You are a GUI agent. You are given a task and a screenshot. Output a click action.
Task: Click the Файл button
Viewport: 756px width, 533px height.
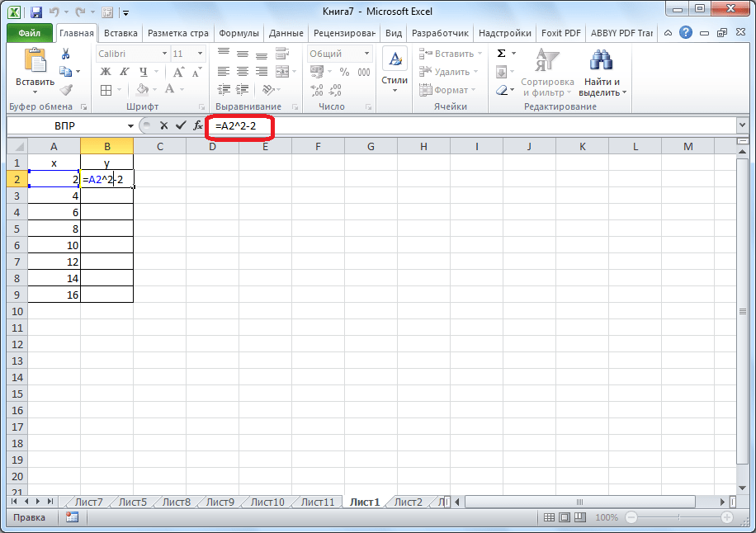[x=30, y=33]
